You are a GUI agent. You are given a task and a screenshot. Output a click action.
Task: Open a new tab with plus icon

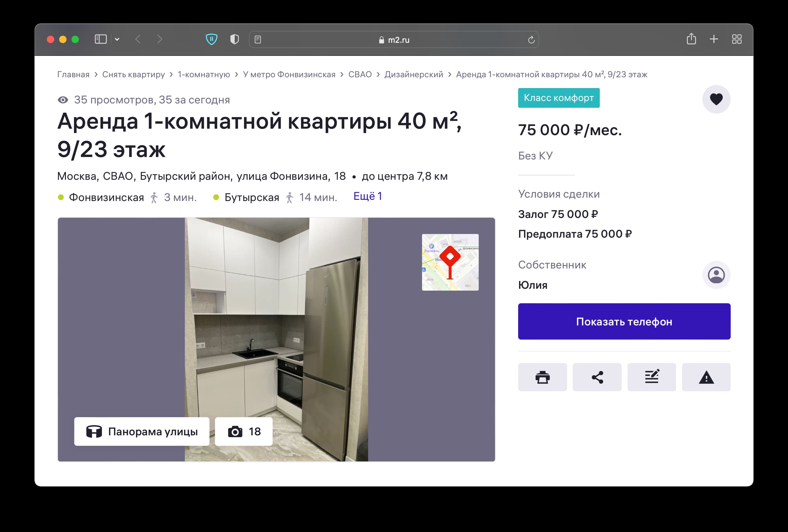click(x=714, y=39)
